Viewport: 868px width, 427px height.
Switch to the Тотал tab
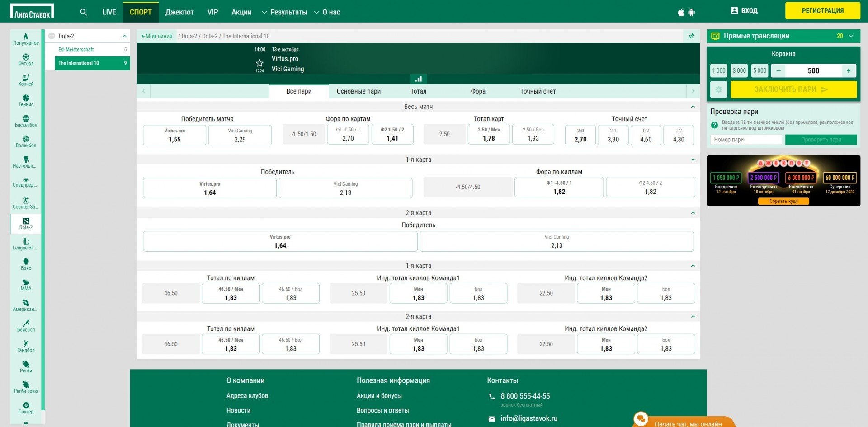pyautogui.click(x=418, y=91)
